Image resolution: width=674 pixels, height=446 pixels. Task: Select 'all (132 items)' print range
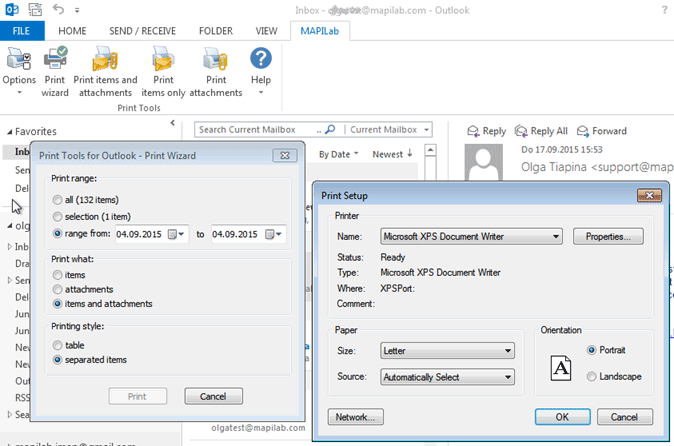click(x=86, y=200)
